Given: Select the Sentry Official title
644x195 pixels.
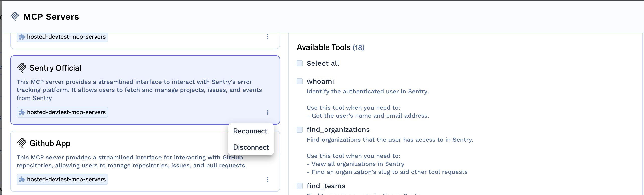Looking at the screenshot, I should [55, 68].
